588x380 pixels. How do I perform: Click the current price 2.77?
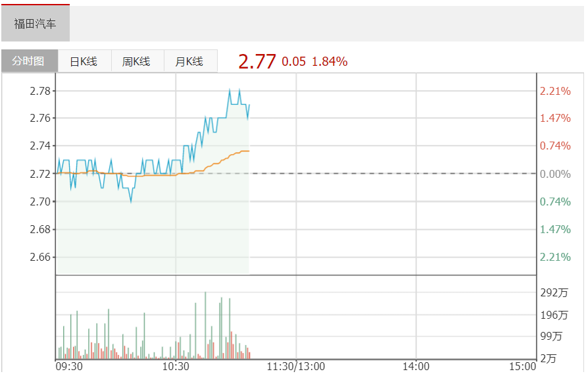(257, 61)
